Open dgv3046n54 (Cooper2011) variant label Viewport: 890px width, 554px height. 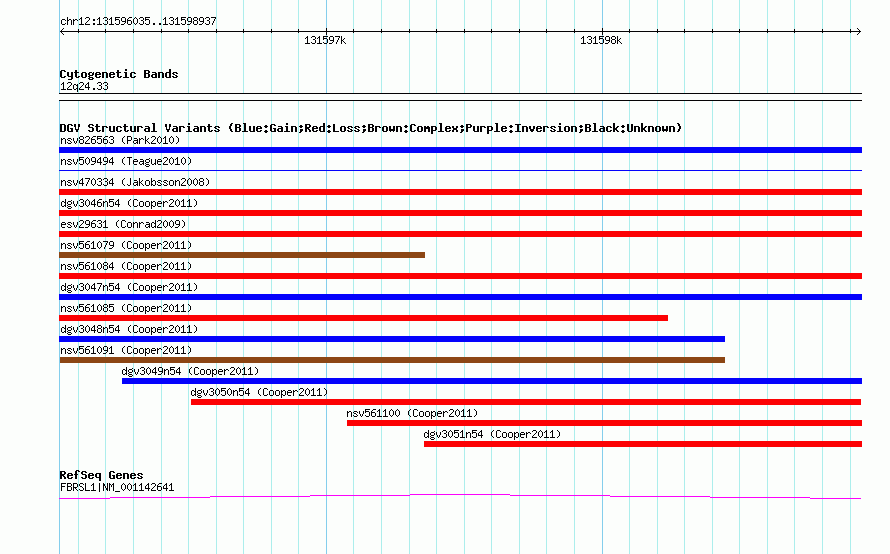(129, 203)
